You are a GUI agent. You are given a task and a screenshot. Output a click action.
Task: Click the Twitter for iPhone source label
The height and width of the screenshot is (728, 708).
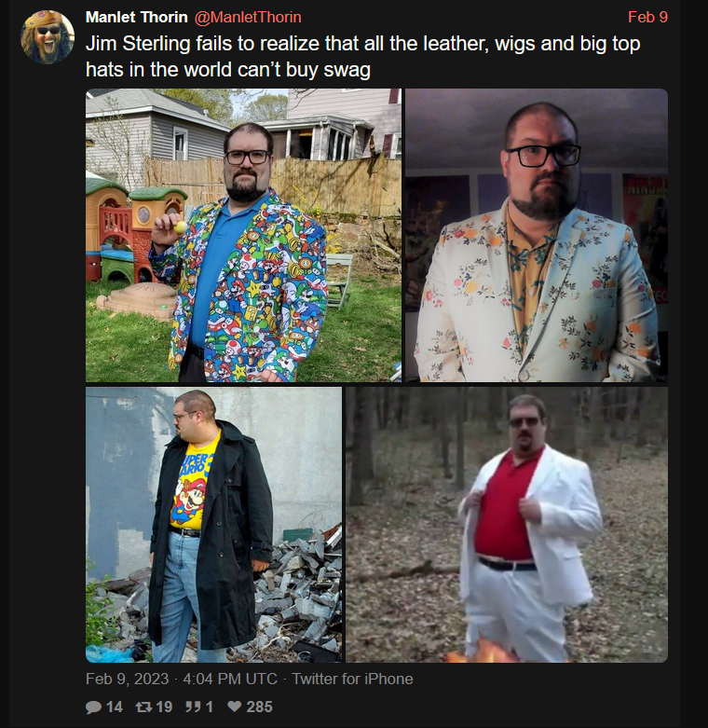(353, 679)
